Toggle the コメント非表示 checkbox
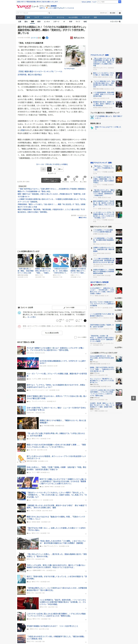Screen dimensions: 138x644 point(75,337)
